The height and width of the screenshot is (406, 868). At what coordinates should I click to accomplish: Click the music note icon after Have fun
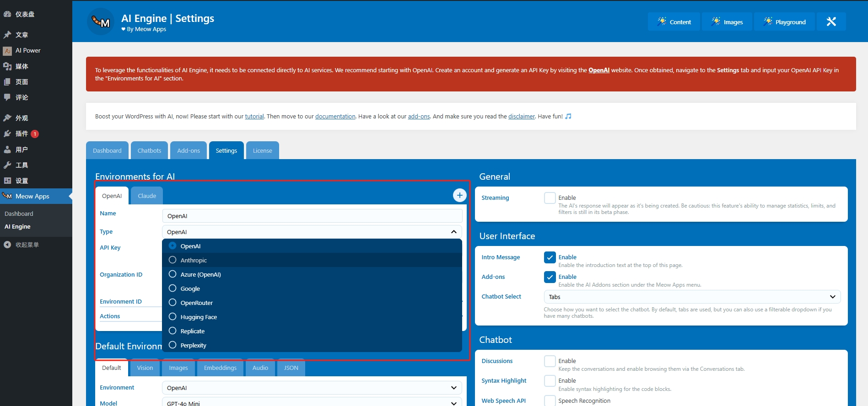point(568,117)
